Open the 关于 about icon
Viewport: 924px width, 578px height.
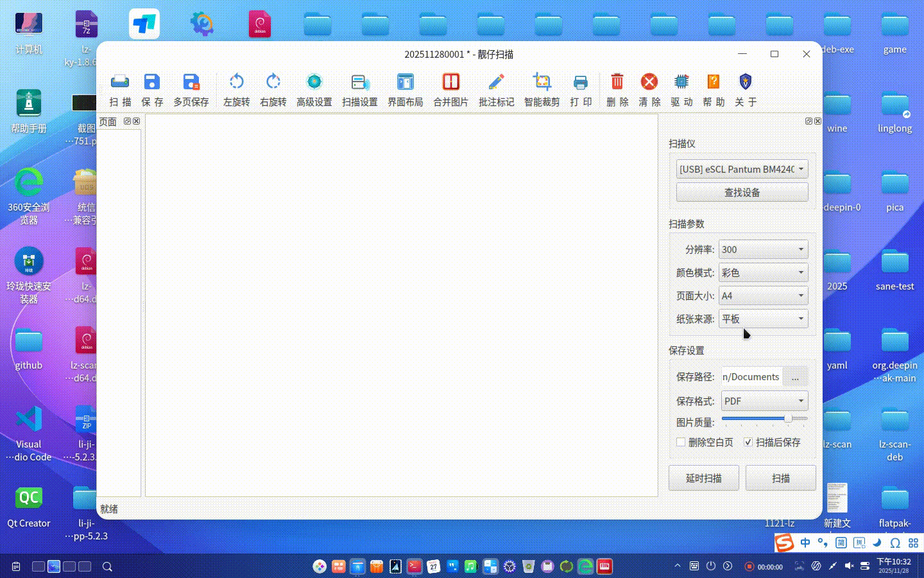click(x=746, y=89)
